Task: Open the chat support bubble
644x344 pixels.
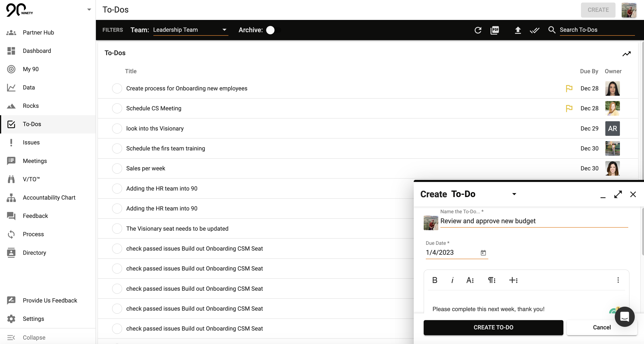Action: 624,317
